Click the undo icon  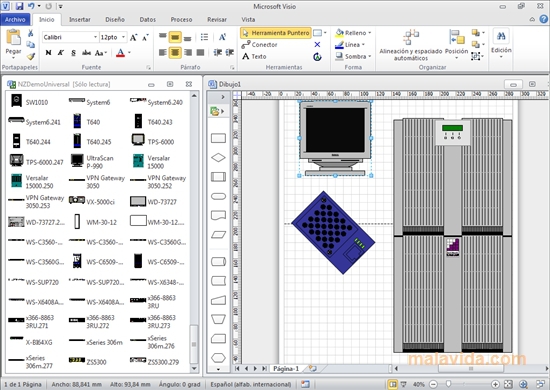click(31, 6)
